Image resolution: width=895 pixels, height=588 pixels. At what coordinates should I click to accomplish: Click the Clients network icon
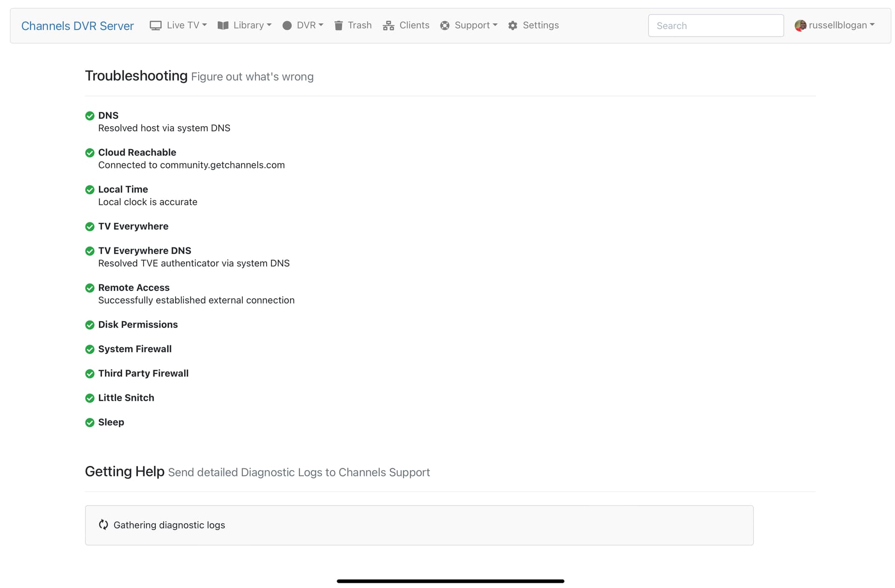388,26
